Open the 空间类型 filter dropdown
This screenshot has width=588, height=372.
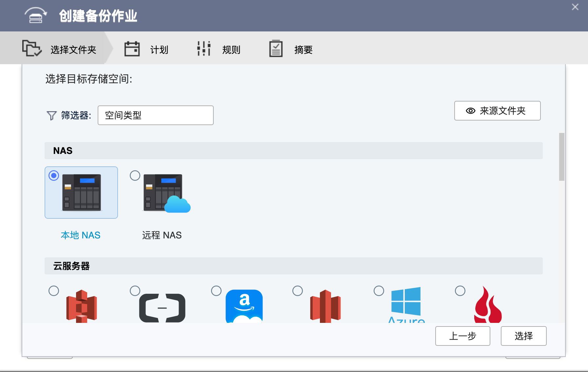click(x=155, y=115)
